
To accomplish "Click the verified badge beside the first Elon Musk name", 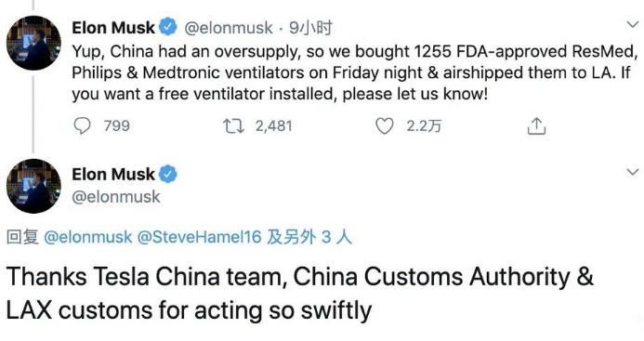I will [168, 28].
